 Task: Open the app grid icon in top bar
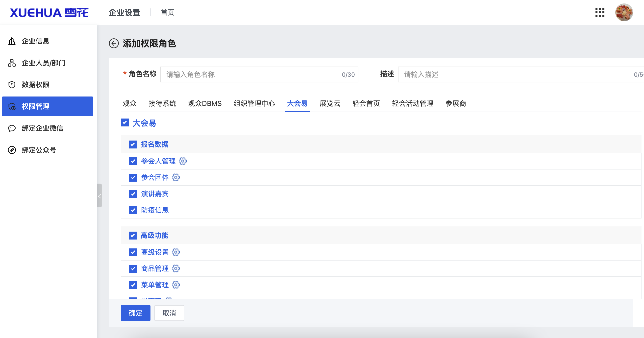600,12
